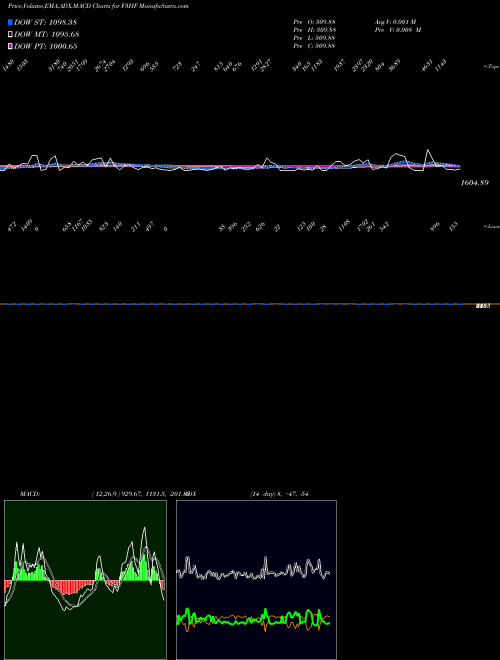Click the '<Tops' axis label
The height and width of the screenshot is (660, 500).
pos(492,67)
